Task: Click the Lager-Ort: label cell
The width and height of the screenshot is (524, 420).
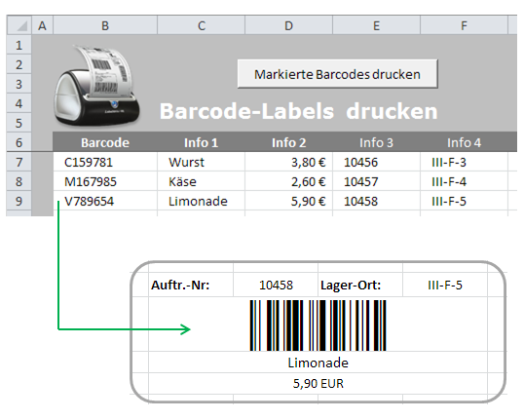Action: 360,285
